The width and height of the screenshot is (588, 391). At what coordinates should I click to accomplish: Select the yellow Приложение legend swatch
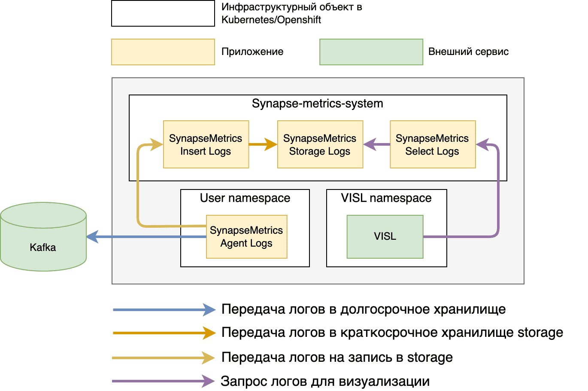point(163,52)
